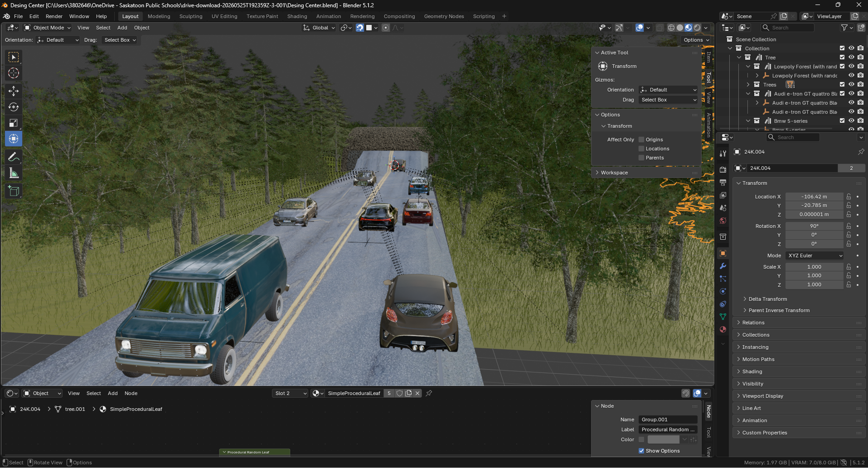Hide the Trees collection eye icon
This screenshot has width=868, height=468.
(851, 85)
